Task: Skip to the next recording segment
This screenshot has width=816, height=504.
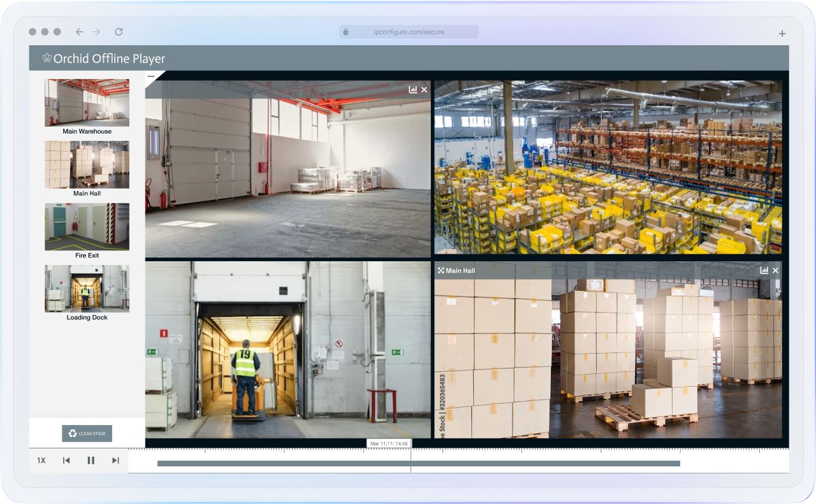Action: (x=115, y=460)
